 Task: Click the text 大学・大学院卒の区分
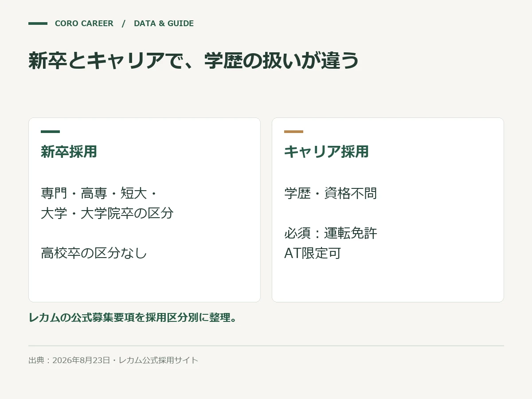pyautogui.click(x=107, y=213)
